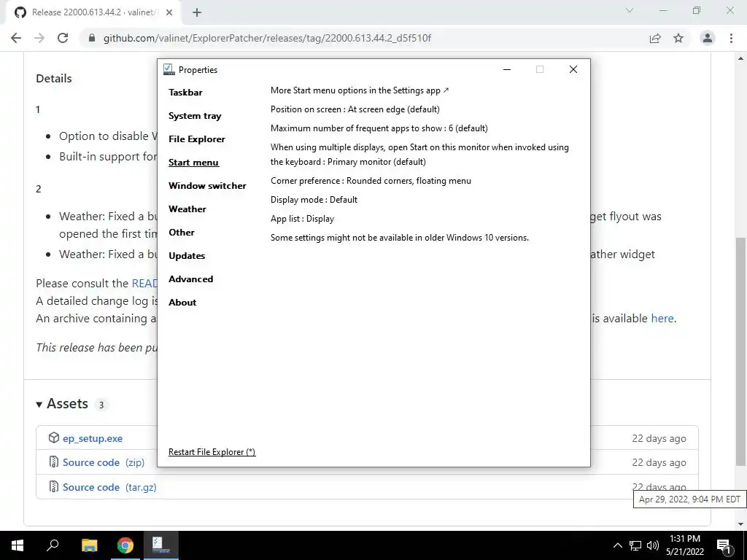Minimize the Properties window
This screenshot has width=747, height=560.
507,69
